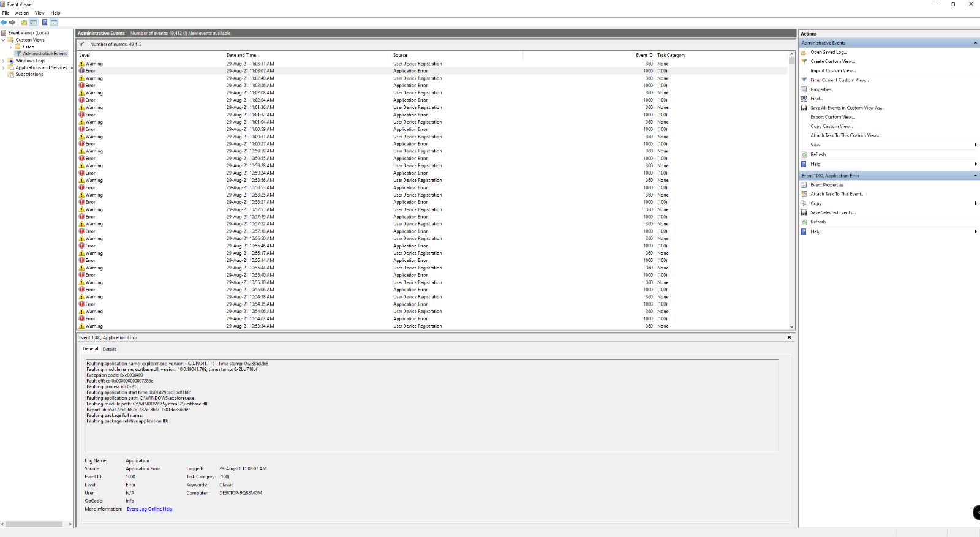This screenshot has height=537, width=980.
Task: Click the blue Help icon in the toolbar
Action: 45,23
